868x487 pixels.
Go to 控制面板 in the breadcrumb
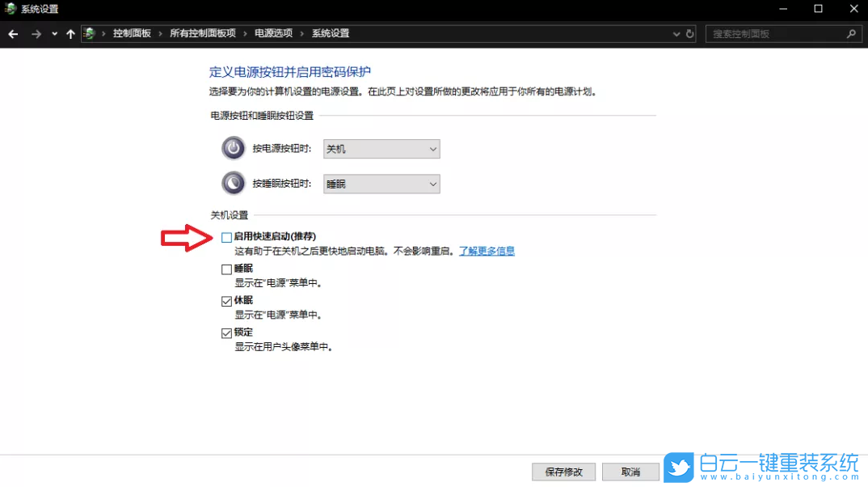(x=132, y=34)
